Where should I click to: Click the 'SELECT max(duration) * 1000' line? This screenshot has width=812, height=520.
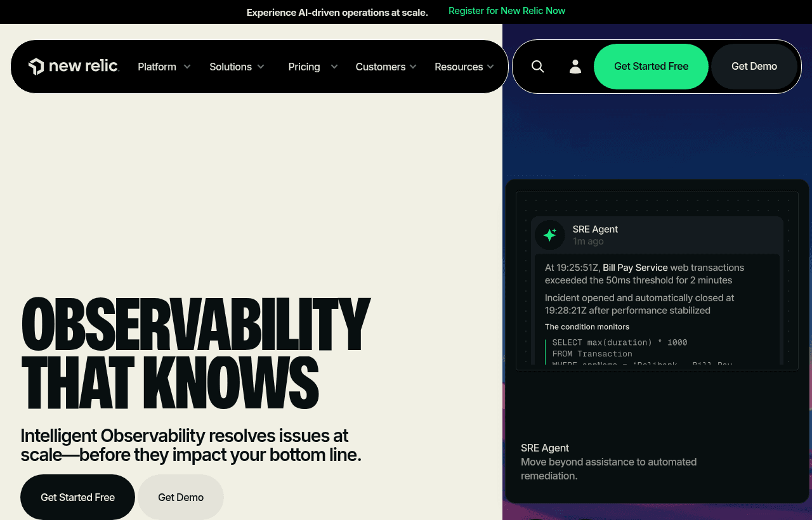620,342
